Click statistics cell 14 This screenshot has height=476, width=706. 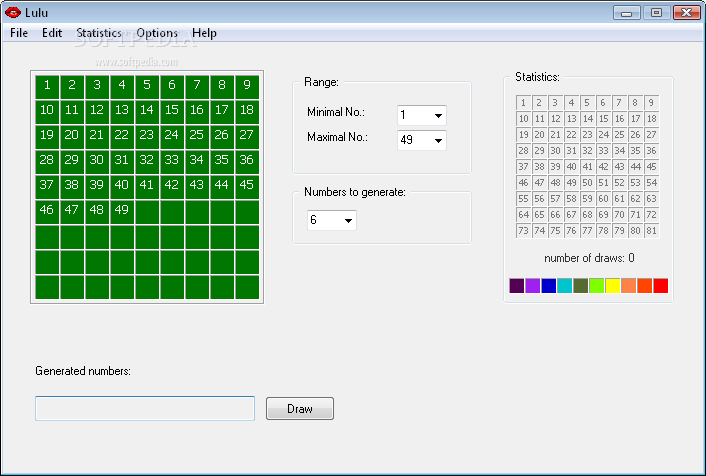587,118
